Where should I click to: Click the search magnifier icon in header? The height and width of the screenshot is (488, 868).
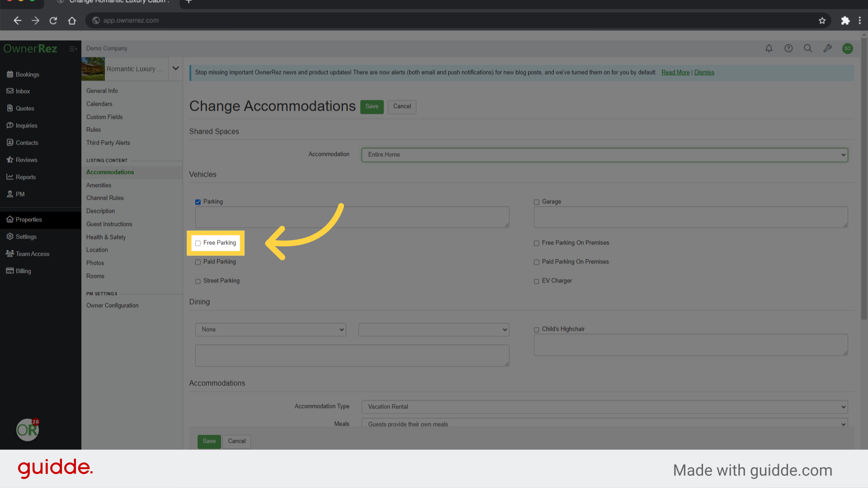pos(808,48)
